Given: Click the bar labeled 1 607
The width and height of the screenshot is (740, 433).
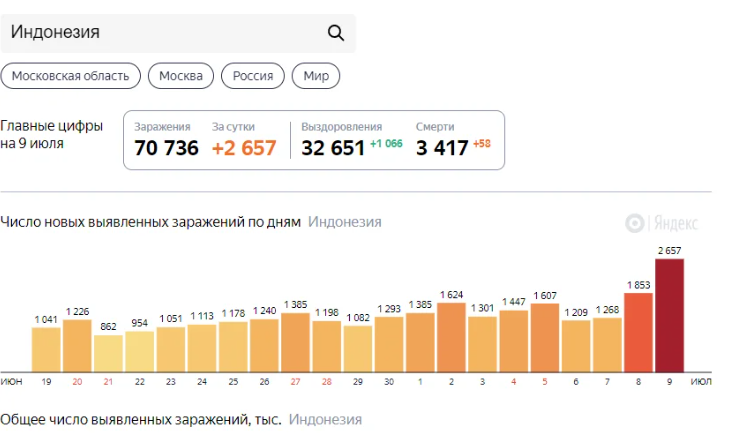Looking at the screenshot, I should (x=545, y=338).
